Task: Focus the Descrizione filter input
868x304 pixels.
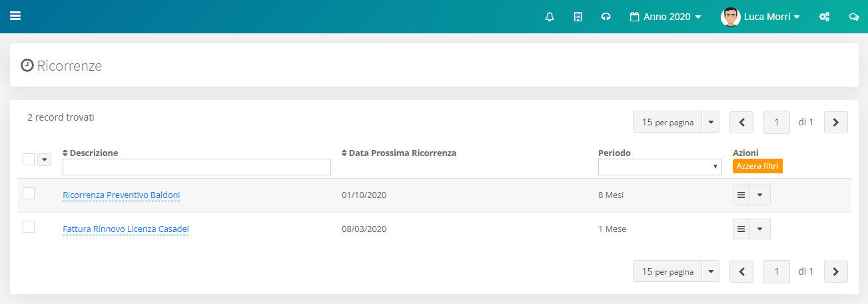Action: pyautogui.click(x=197, y=167)
